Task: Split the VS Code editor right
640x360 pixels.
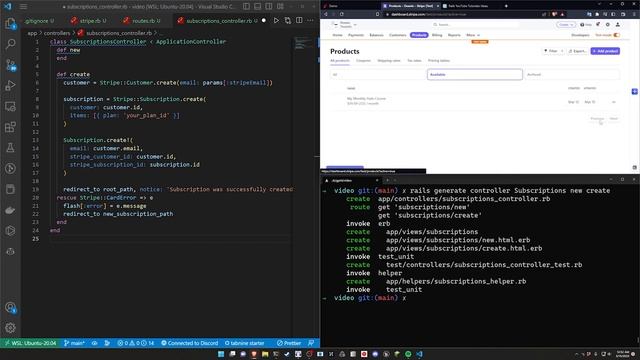Action: pos(299,20)
